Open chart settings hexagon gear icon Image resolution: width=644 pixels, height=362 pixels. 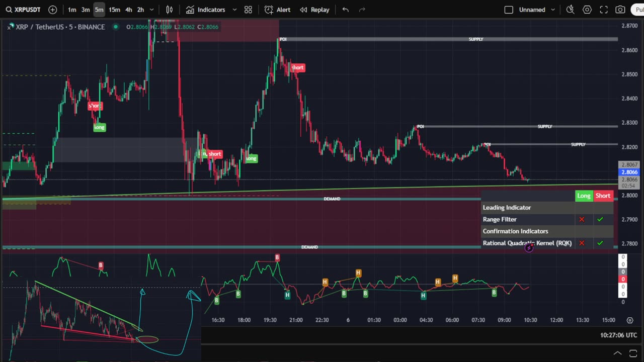click(587, 10)
